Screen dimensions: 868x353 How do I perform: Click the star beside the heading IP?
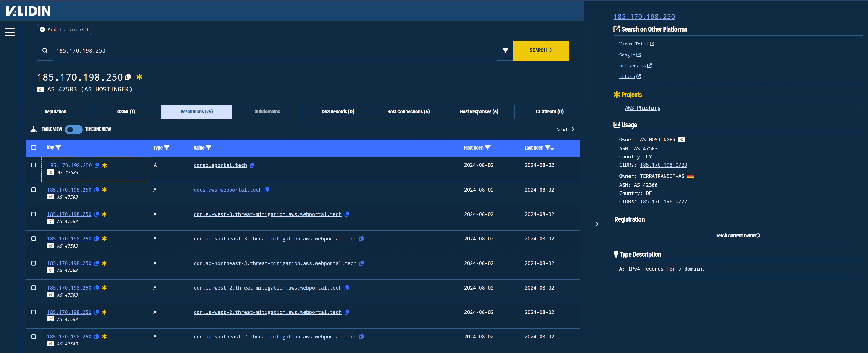click(x=139, y=77)
